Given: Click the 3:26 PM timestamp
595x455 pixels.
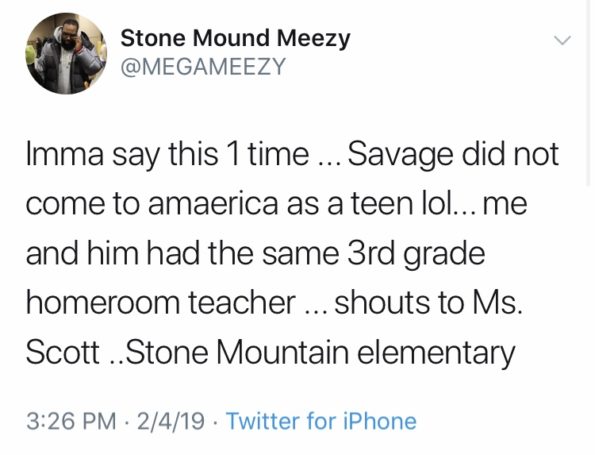Looking at the screenshot, I should [x=72, y=421].
